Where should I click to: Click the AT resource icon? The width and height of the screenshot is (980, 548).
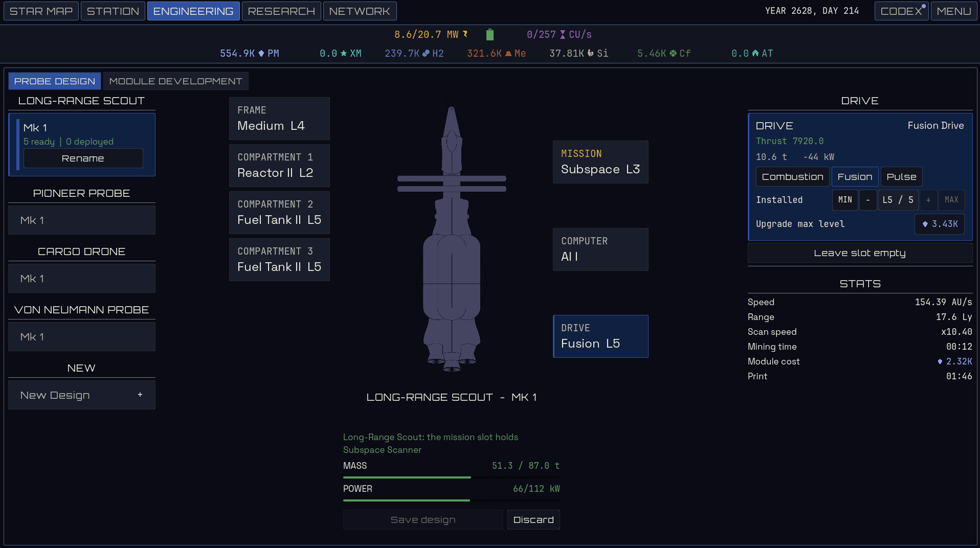(x=755, y=53)
